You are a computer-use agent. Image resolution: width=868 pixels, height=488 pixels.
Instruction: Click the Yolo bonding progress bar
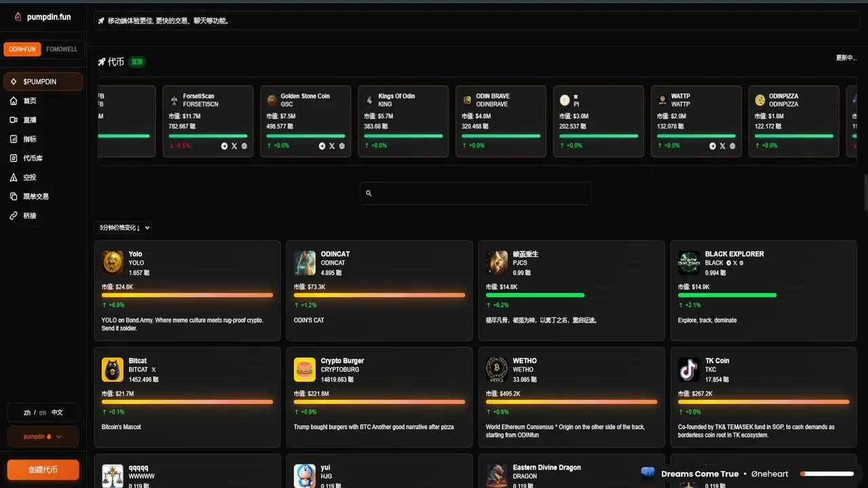(x=187, y=295)
